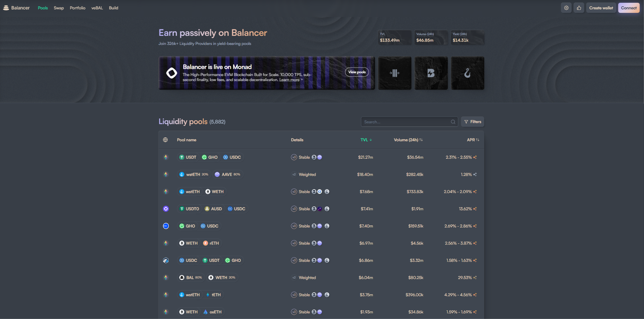Click the USDT token chip in $21.27m row

188,157
